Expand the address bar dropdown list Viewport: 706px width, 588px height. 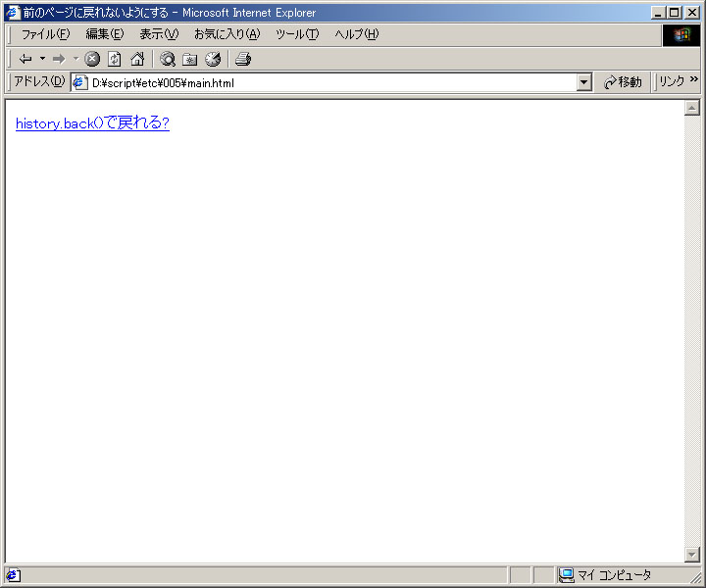584,82
